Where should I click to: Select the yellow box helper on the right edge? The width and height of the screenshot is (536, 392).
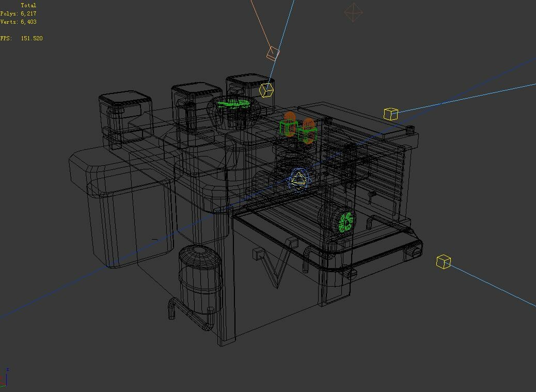(391, 113)
